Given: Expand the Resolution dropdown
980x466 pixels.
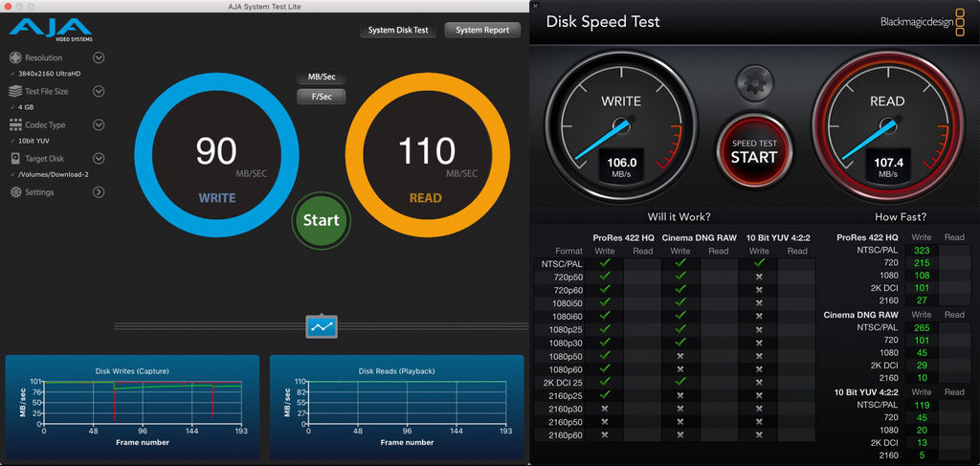Looking at the screenshot, I should pyautogui.click(x=99, y=58).
